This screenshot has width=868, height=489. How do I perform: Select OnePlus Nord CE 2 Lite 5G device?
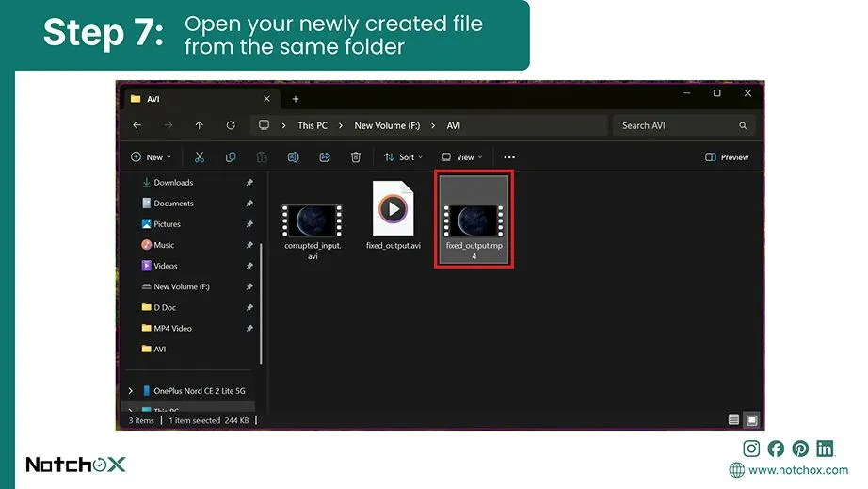pyautogui.click(x=200, y=391)
